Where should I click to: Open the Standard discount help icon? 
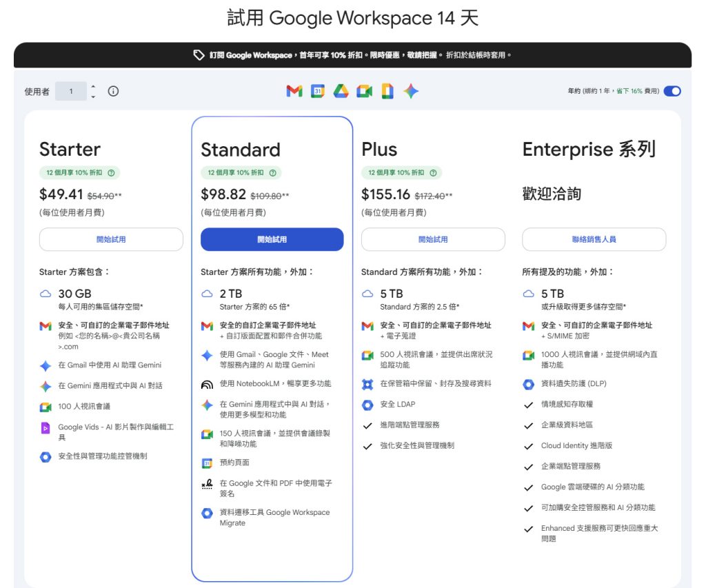click(x=272, y=173)
